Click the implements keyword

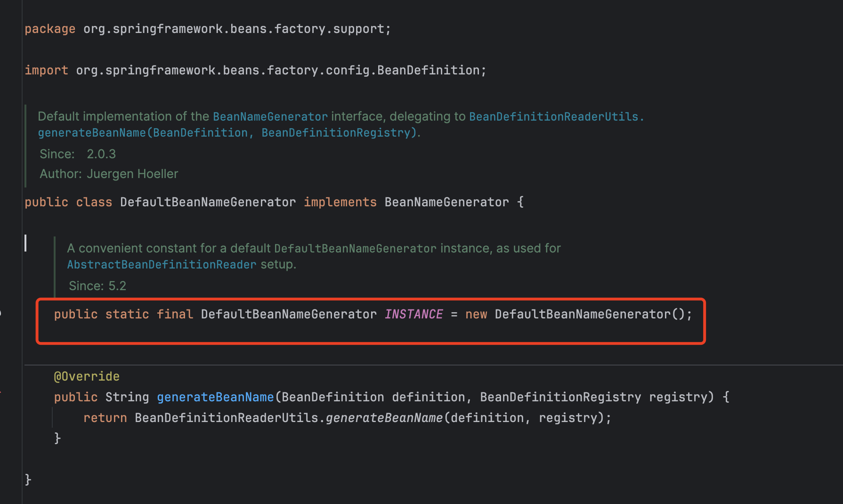point(340,202)
